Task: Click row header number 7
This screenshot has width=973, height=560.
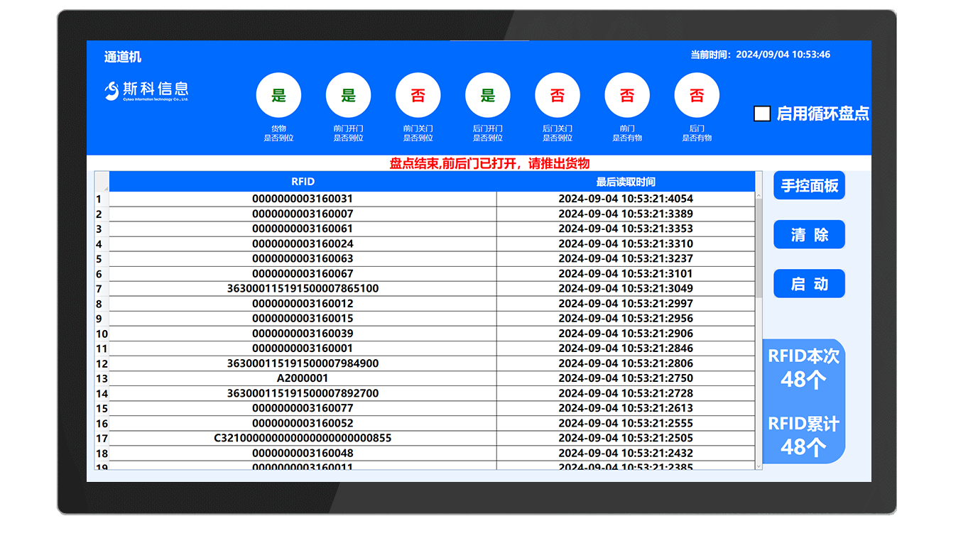Action: tap(99, 289)
